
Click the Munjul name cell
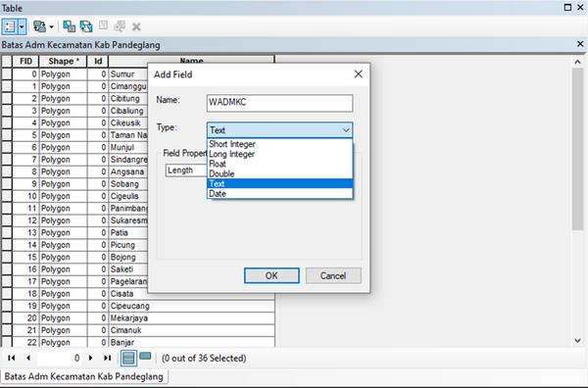tap(128, 147)
